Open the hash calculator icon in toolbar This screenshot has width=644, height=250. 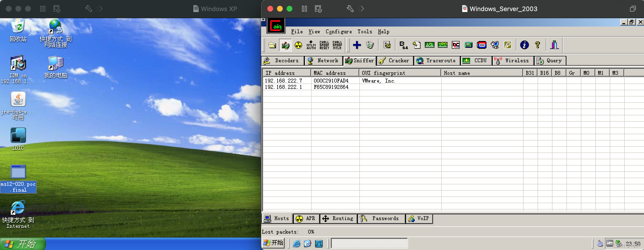tap(468, 45)
